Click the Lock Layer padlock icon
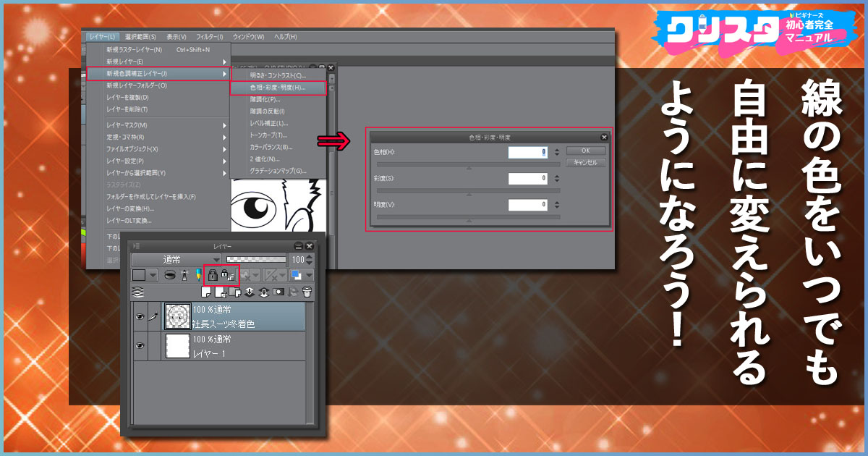 tap(213, 275)
